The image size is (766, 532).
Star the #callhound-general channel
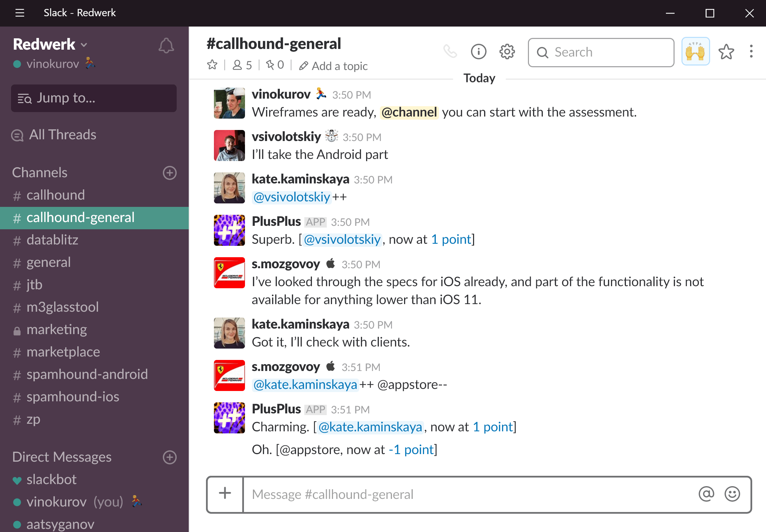click(x=212, y=65)
